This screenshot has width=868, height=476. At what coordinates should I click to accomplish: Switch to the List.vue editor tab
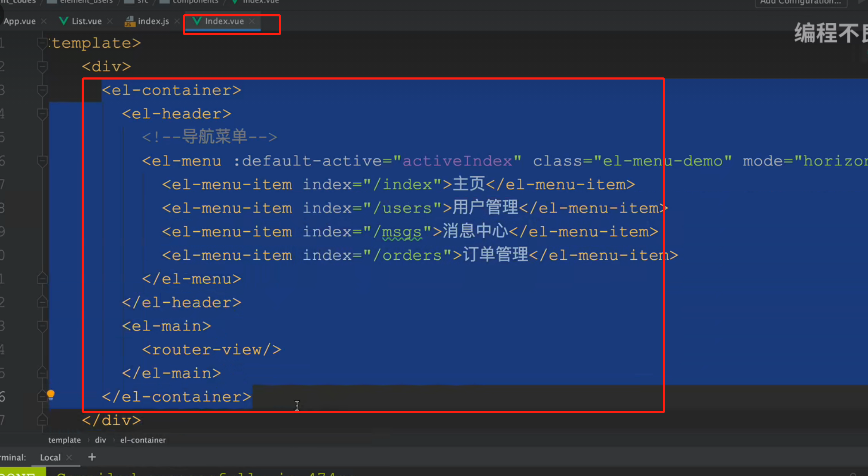click(86, 21)
